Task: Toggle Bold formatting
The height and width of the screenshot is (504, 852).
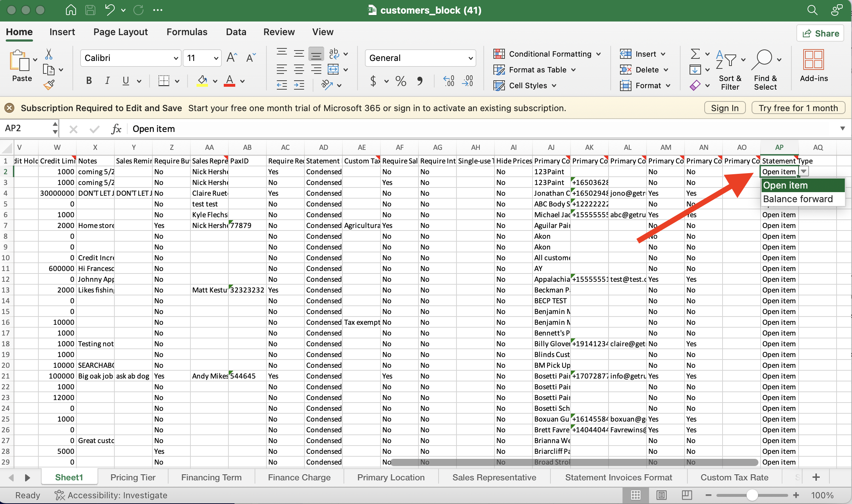Action: pos(89,81)
